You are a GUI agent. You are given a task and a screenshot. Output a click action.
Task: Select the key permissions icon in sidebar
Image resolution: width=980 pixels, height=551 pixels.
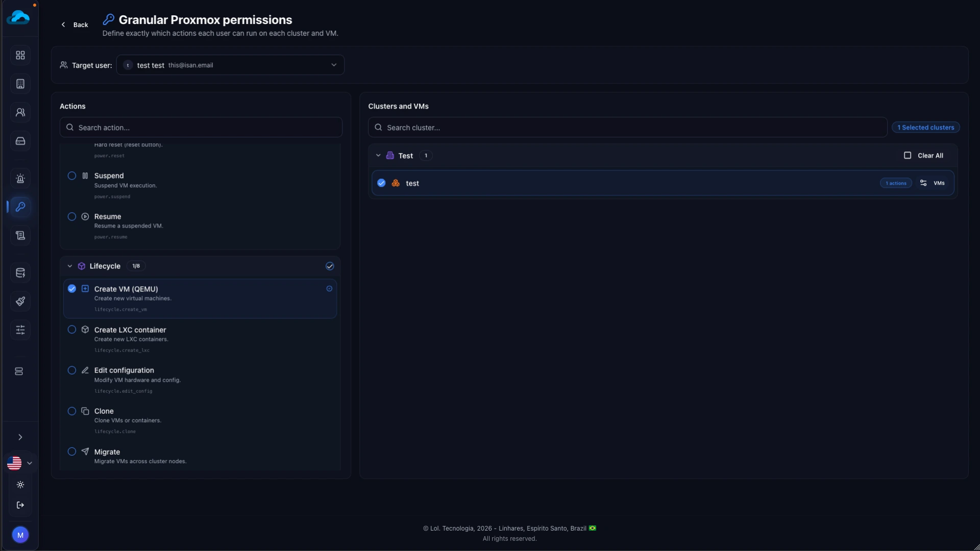(x=20, y=207)
